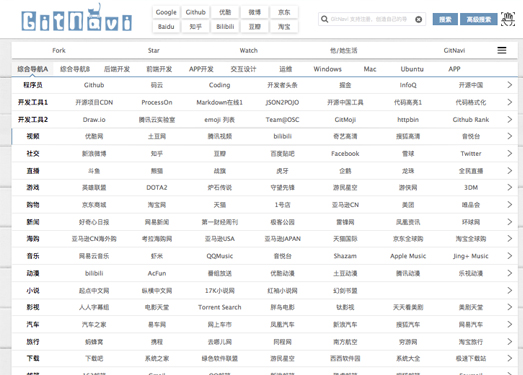Viewport: 523px width, 375px height.
Task: Open QQMusic link in 音乐 row
Action: coord(219,256)
